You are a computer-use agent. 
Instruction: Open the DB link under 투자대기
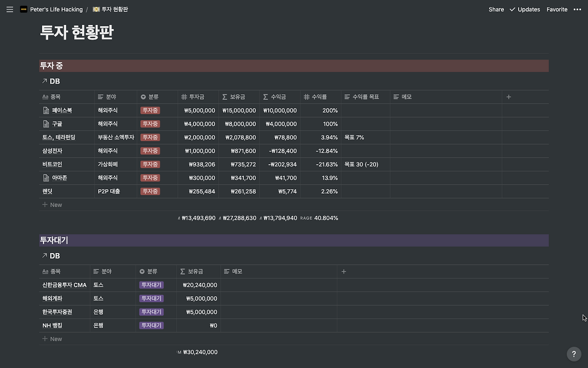coord(55,255)
